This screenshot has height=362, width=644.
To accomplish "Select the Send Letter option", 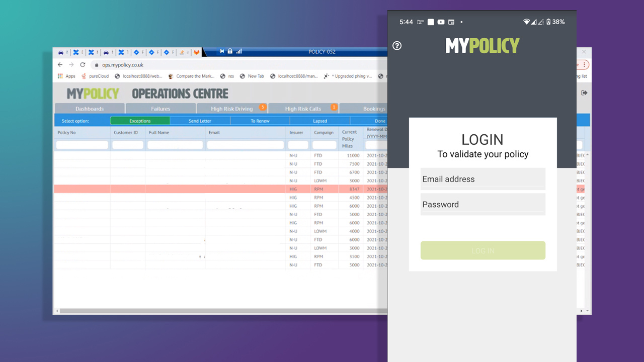I will pos(200,121).
